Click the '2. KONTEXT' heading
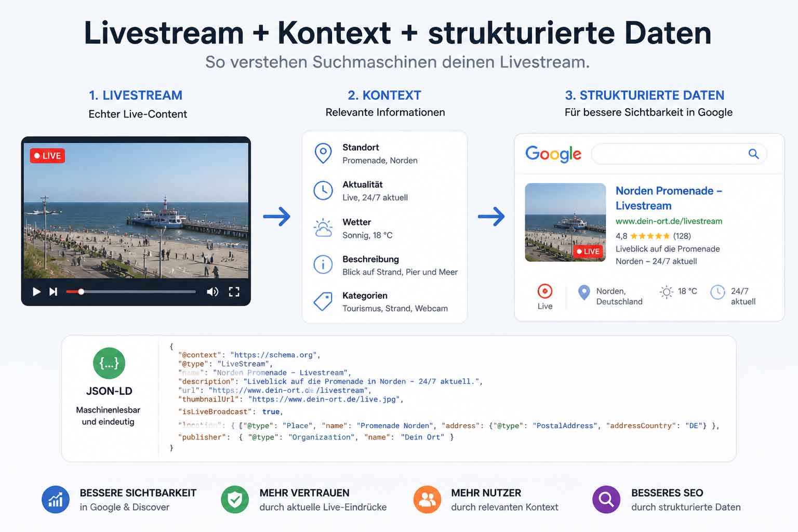The width and height of the screenshot is (798, 532). (384, 95)
